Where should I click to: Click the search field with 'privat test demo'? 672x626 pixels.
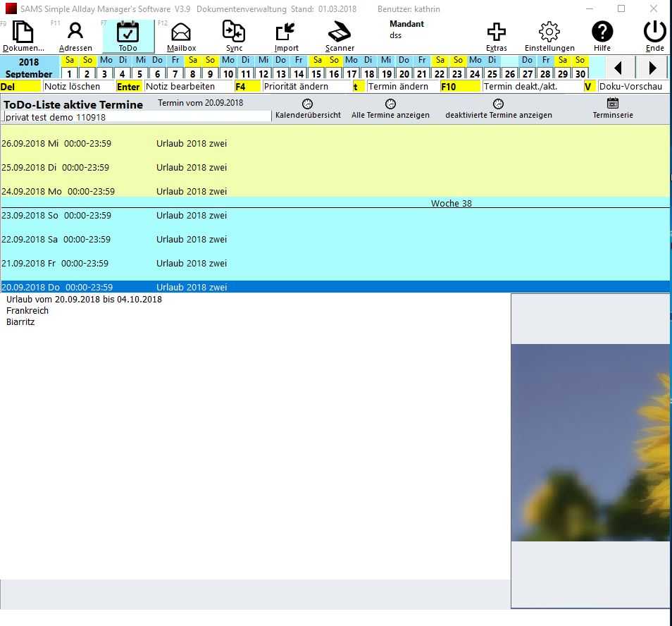click(136, 117)
